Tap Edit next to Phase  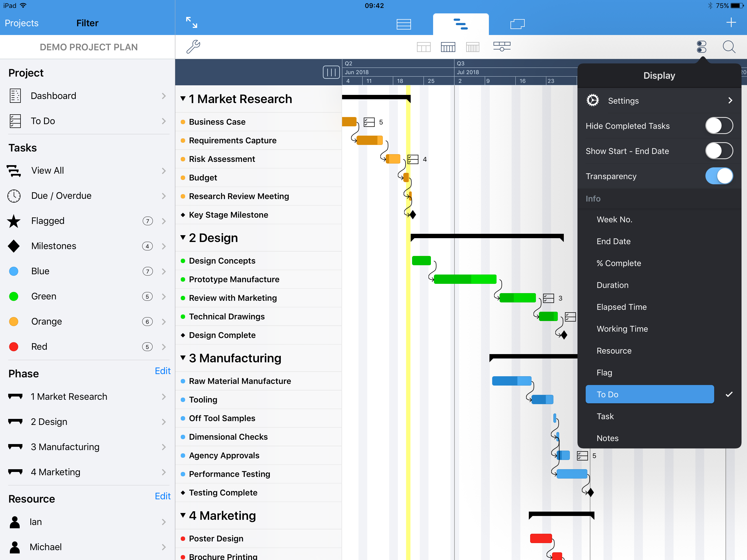162,371
